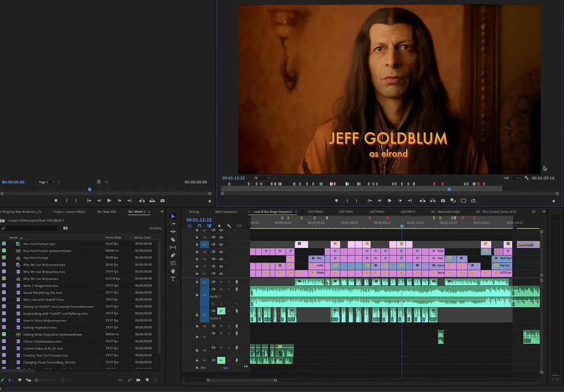The image size is (564, 392).
Task: Select the Hand tool
Action: point(173,271)
